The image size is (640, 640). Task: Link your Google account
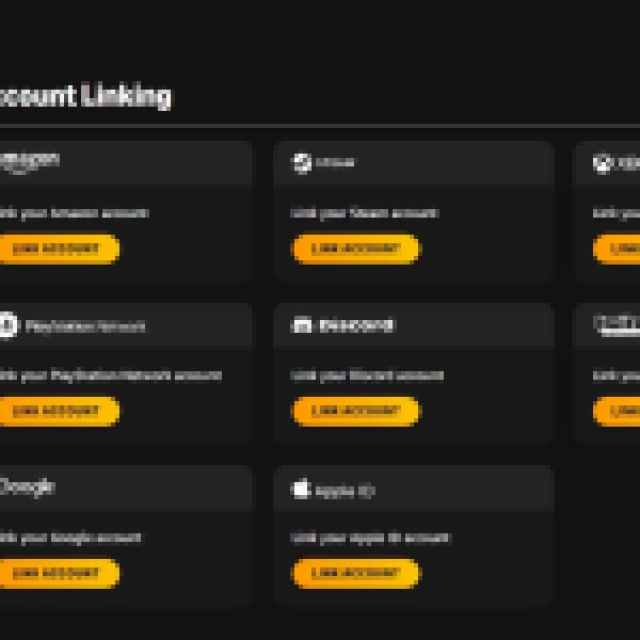(x=58, y=573)
